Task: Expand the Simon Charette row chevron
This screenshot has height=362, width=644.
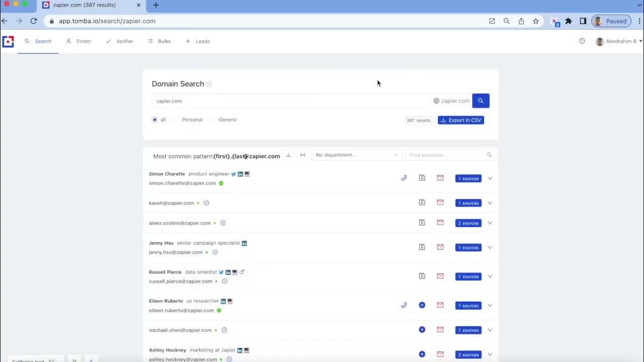Action: click(x=490, y=178)
